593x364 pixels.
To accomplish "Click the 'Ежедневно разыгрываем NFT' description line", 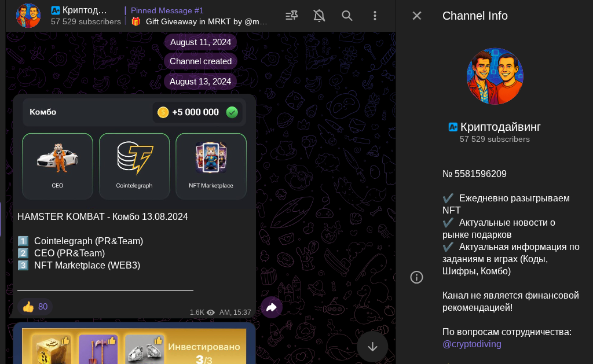I will (x=506, y=204).
